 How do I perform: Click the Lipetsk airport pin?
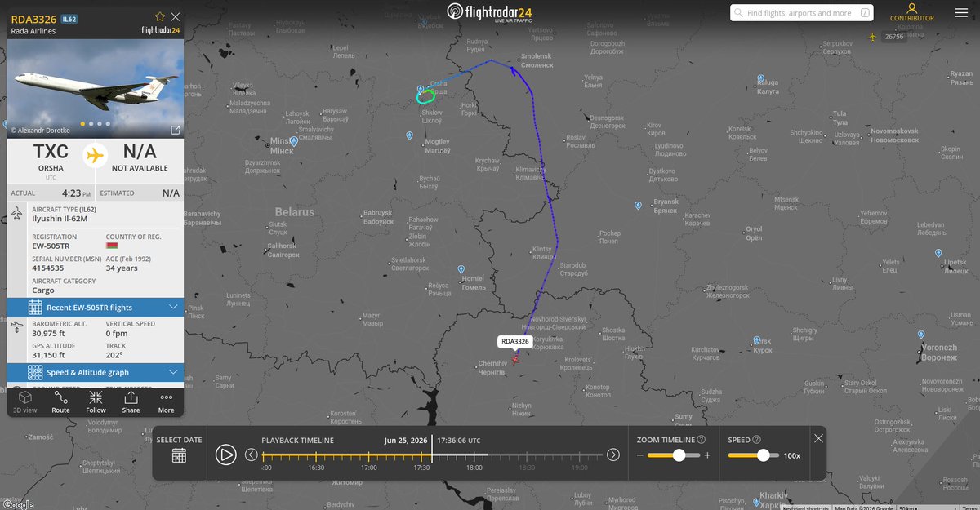pos(938,254)
